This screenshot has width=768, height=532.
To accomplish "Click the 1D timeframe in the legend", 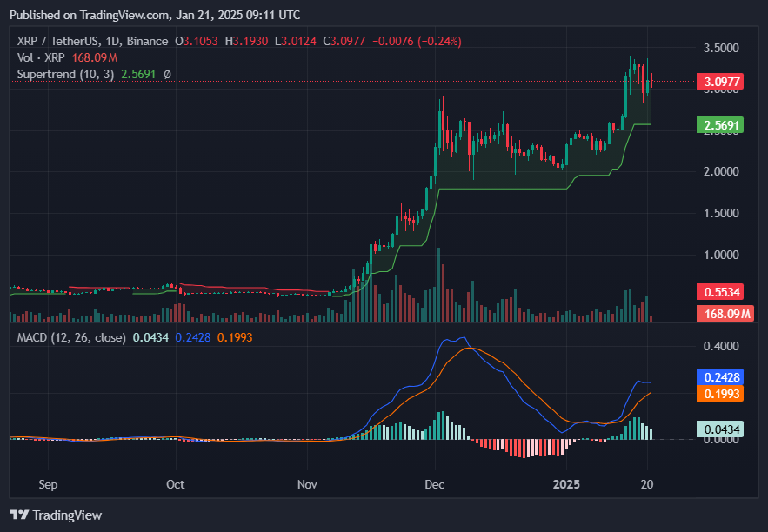I will 118,41.
